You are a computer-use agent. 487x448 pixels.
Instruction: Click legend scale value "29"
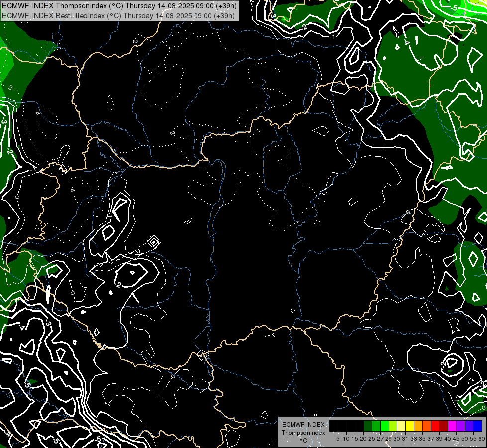click(x=389, y=439)
